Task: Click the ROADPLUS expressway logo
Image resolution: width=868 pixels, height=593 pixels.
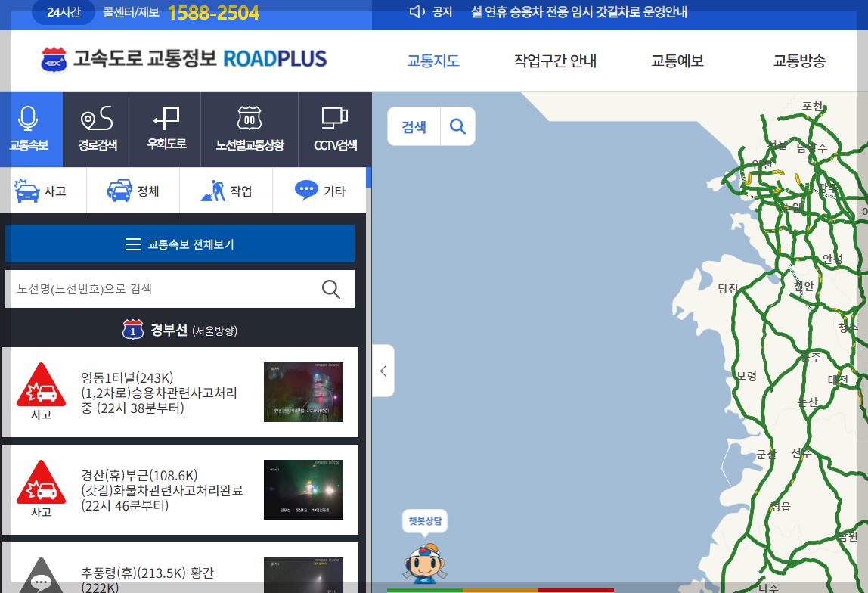Action: 184,59
